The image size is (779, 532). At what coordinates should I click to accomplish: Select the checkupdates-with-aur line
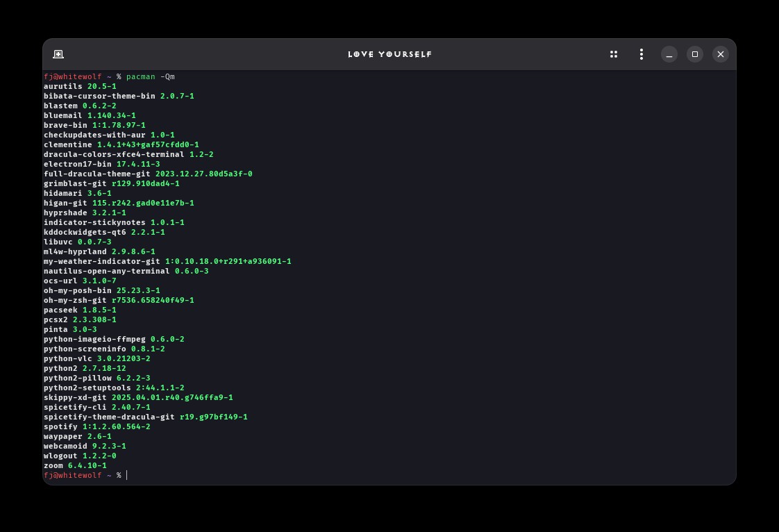pyautogui.click(x=109, y=135)
